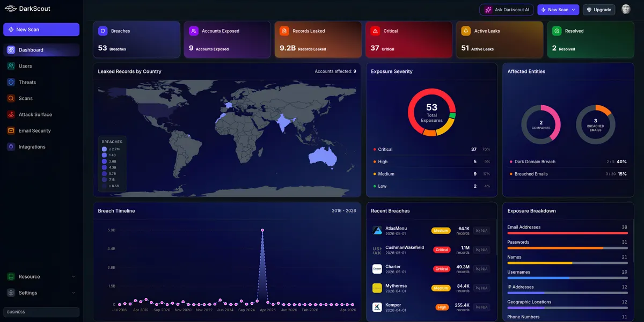
Task: Click the Passwords exposure bar
Action: pyautogui.click(x=567, y=248)
